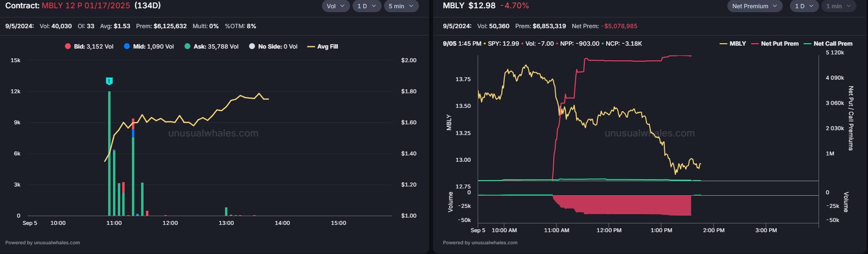Toggle the Mid volume legend series
The image size is (868, 254).
tap(149, 47)
